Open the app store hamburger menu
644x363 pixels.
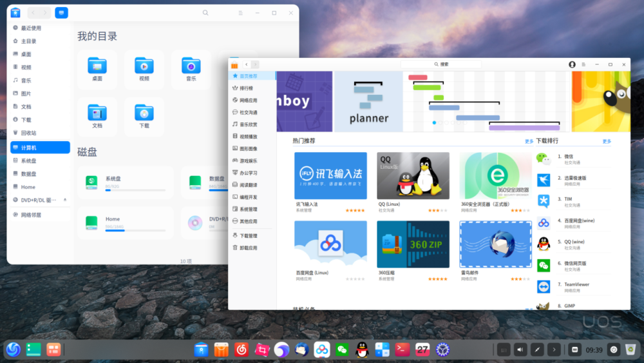pos(583,64)
